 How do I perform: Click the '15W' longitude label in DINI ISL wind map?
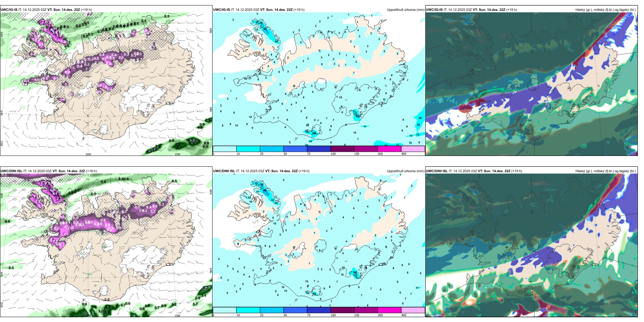(177, 316)
